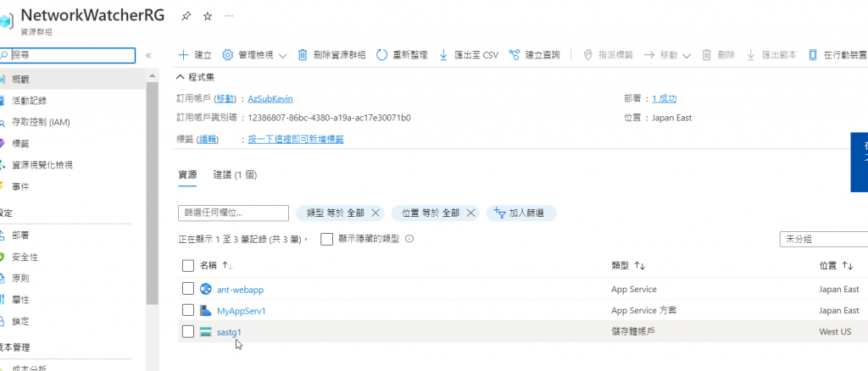
Task: Open the more options ellipsis beside the title
Action: coord(229,16)
